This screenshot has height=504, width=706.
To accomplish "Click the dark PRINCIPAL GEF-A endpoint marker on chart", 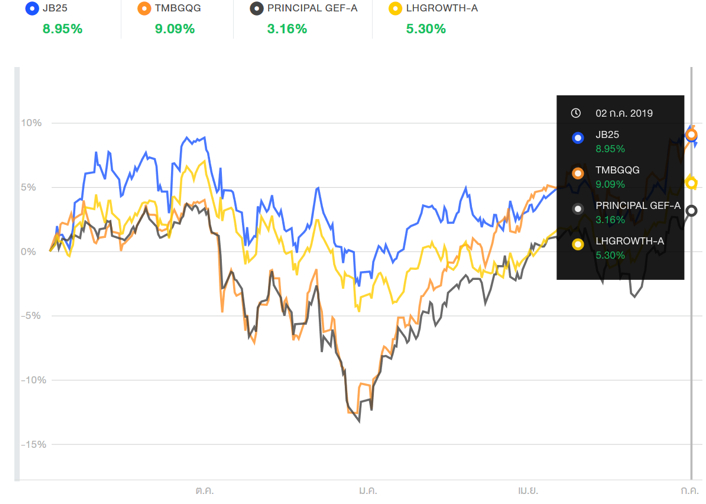I will (x=691, y=210).
